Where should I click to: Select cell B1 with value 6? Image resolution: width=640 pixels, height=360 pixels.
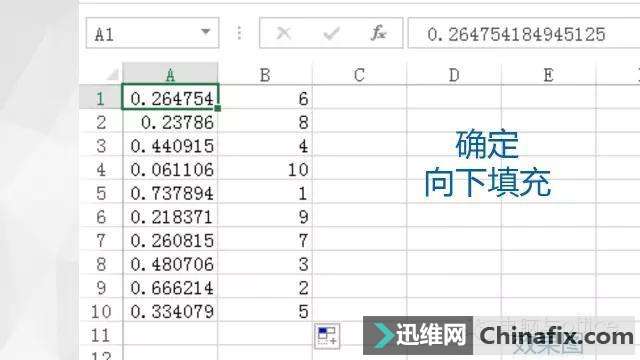[265, 98]
